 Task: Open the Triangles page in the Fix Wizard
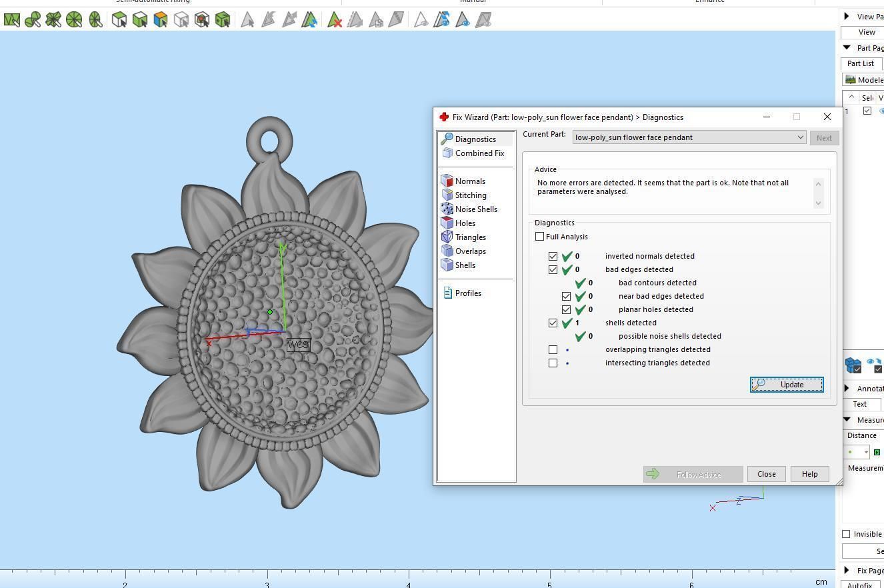tap(463, 237)
